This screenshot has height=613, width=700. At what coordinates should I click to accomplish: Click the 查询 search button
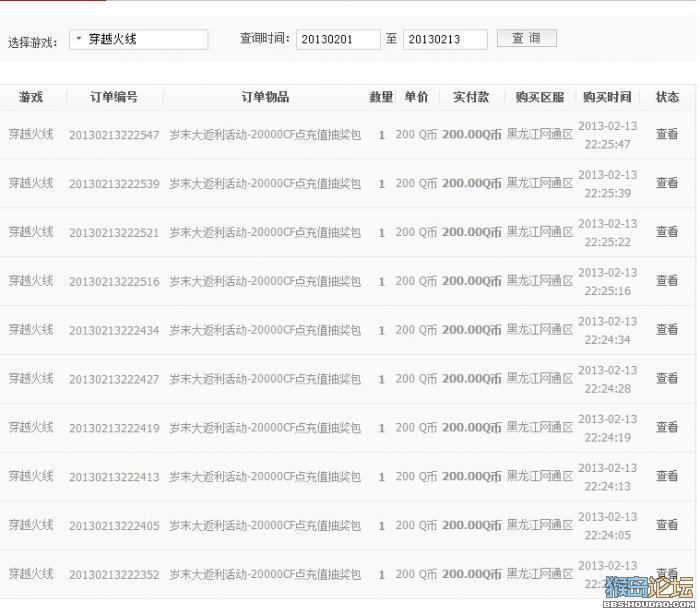point(527,38)
